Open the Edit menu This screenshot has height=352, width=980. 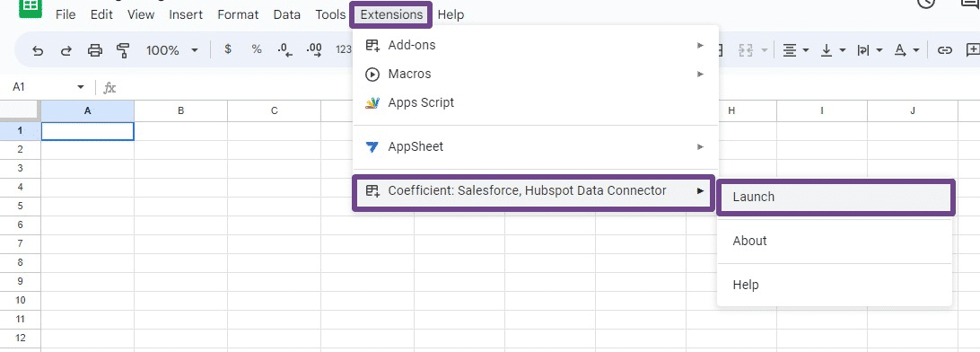point(101,14)
